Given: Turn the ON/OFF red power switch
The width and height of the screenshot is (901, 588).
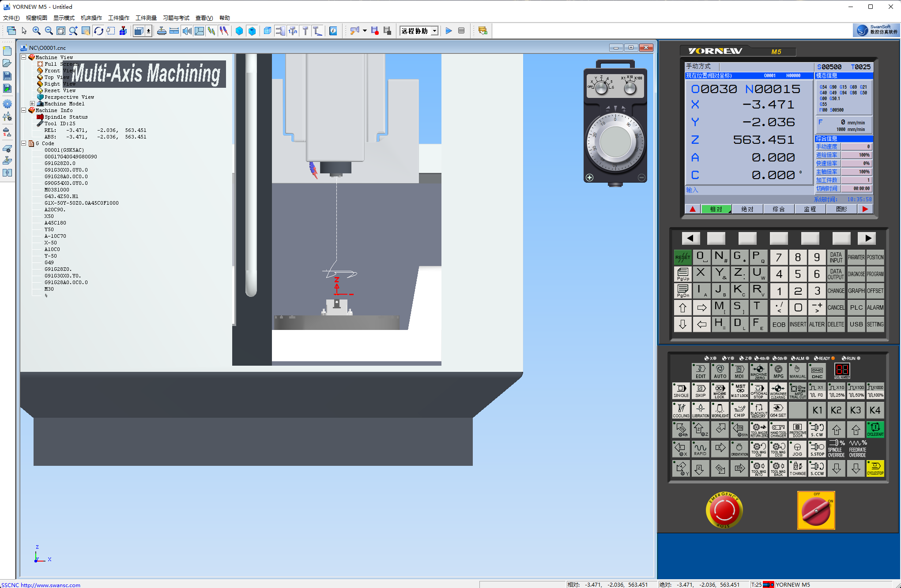Looking at the screenshot, I should coord(816,511).
